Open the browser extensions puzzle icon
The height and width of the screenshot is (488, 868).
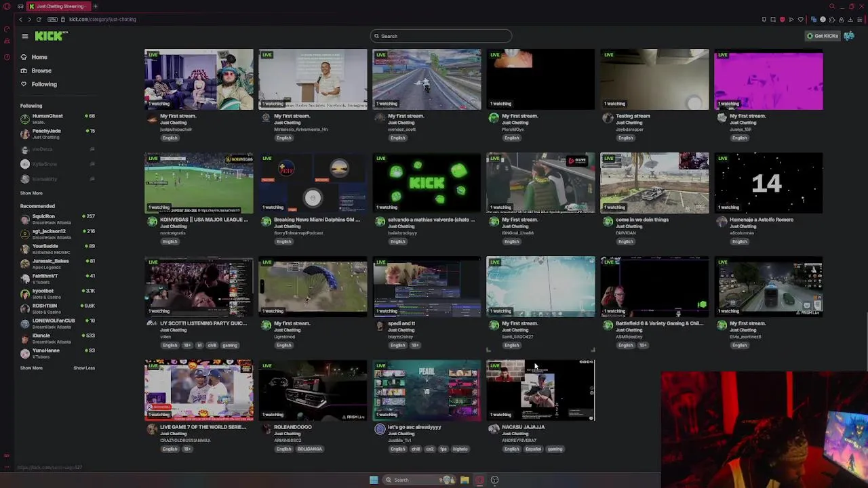coord(832,19)
